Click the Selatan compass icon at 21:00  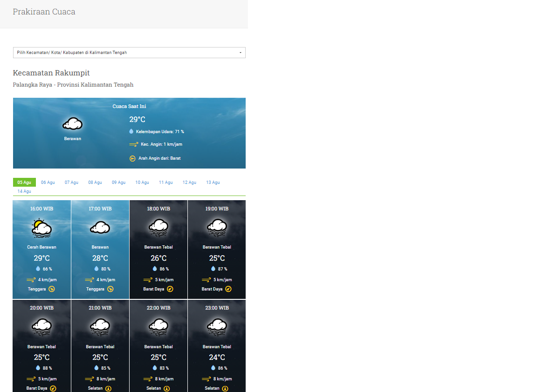pos(108,388)
